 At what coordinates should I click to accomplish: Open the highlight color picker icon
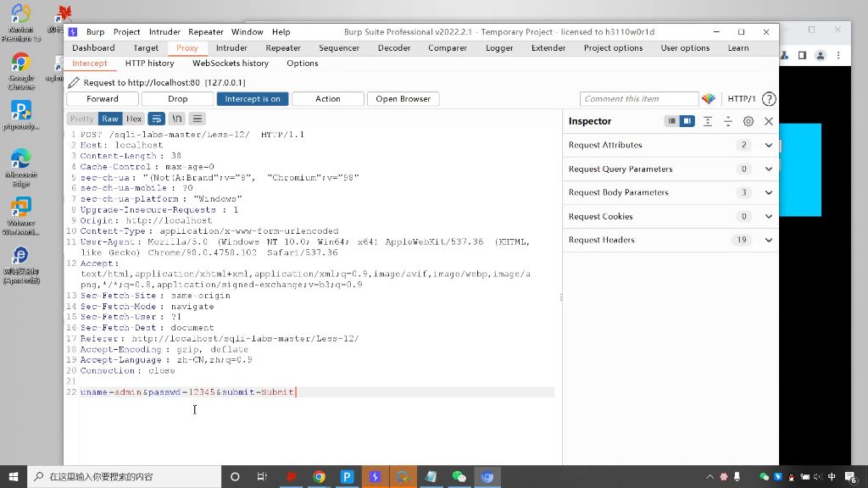pyautogui.click(x=709, y=99)
